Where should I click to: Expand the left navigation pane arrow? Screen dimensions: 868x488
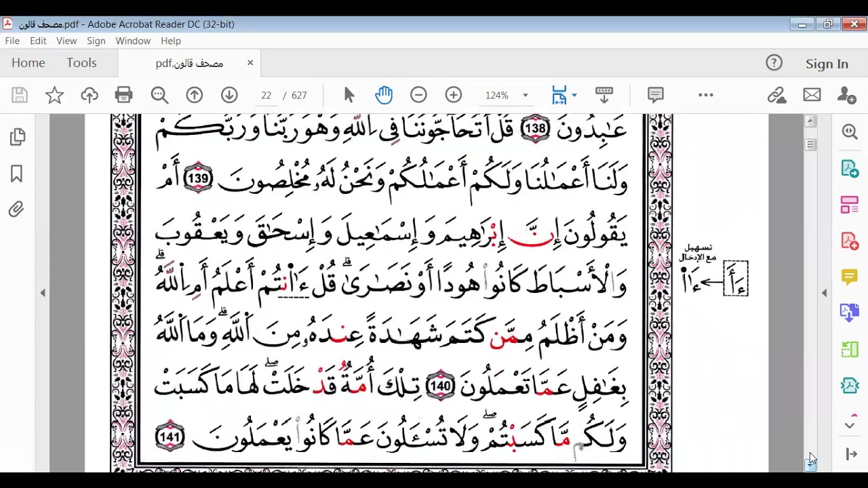click(43, 293)
